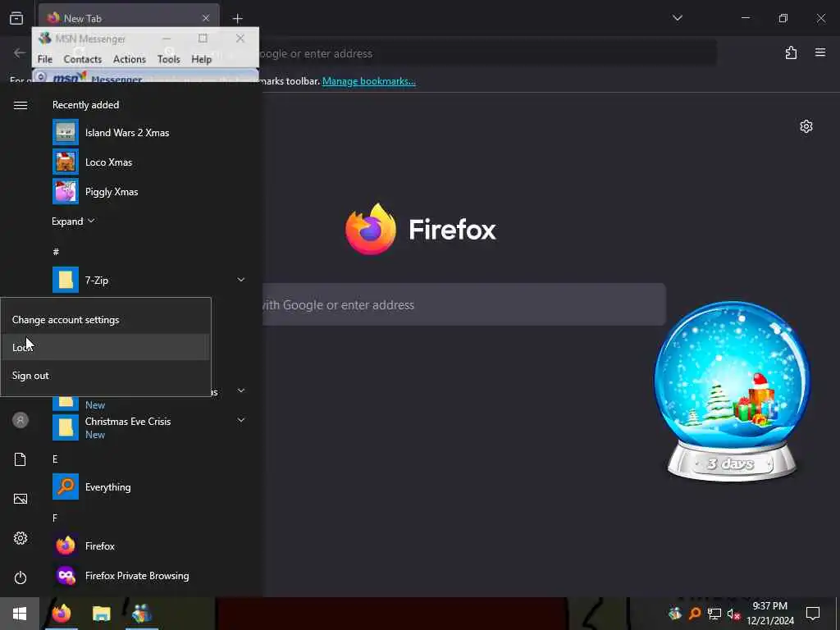Image resolution: width=840 pixels, height=630 pixels.
Task: Click the new tab page search box
Action: pyautogui.click(x=464, y=304)
